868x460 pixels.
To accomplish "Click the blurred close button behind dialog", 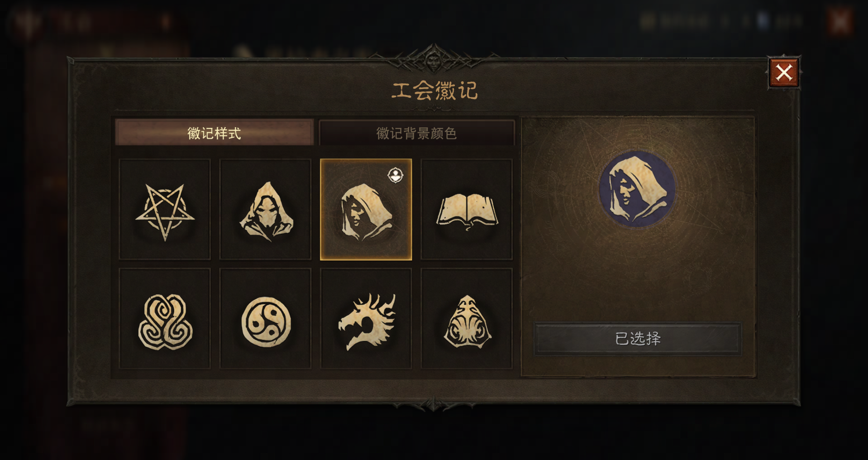I will click(x=840, y=22).
